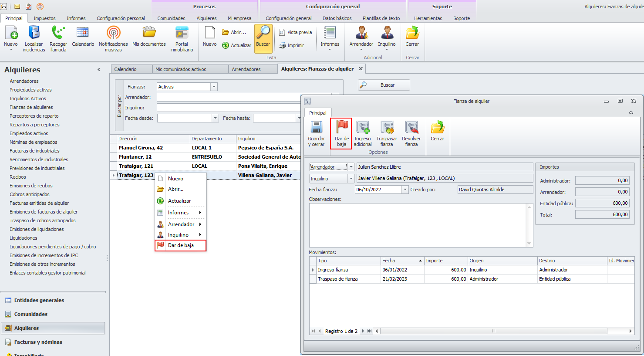
Task: Open Localizar incidencias tool
Action: coord(34,39)
